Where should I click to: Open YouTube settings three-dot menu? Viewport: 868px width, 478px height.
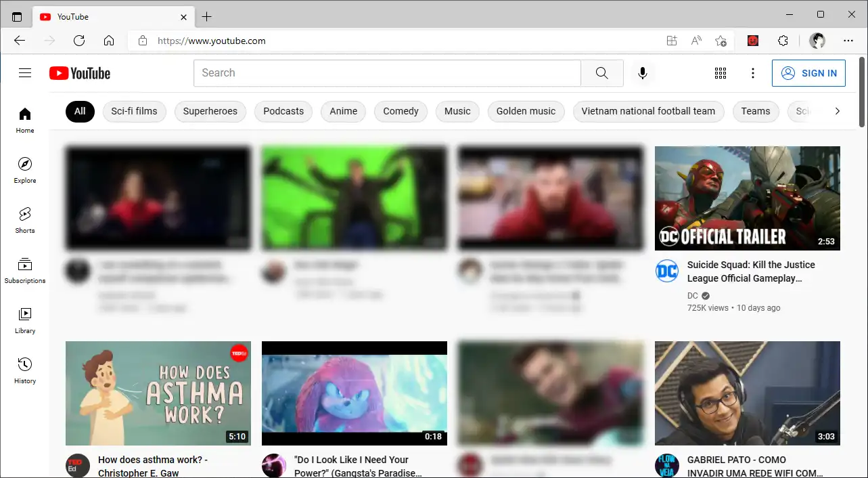pyautogui.click(x=753, y=73)
